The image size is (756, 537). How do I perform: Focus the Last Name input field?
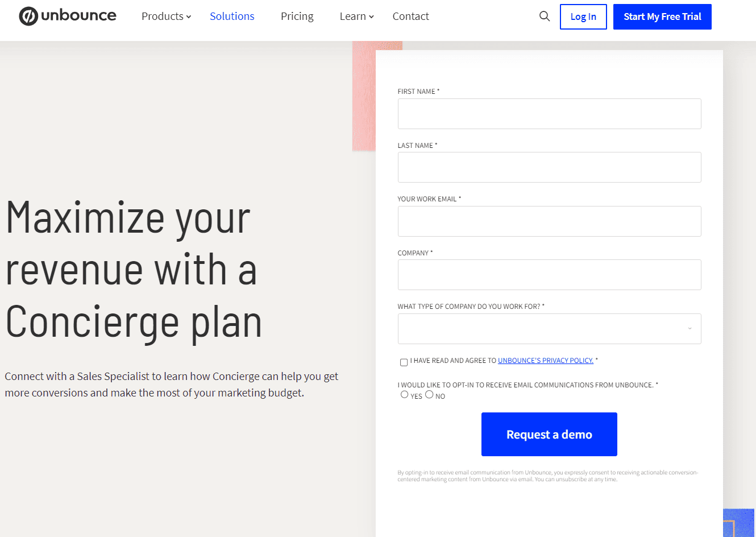[x=550, y=167]
